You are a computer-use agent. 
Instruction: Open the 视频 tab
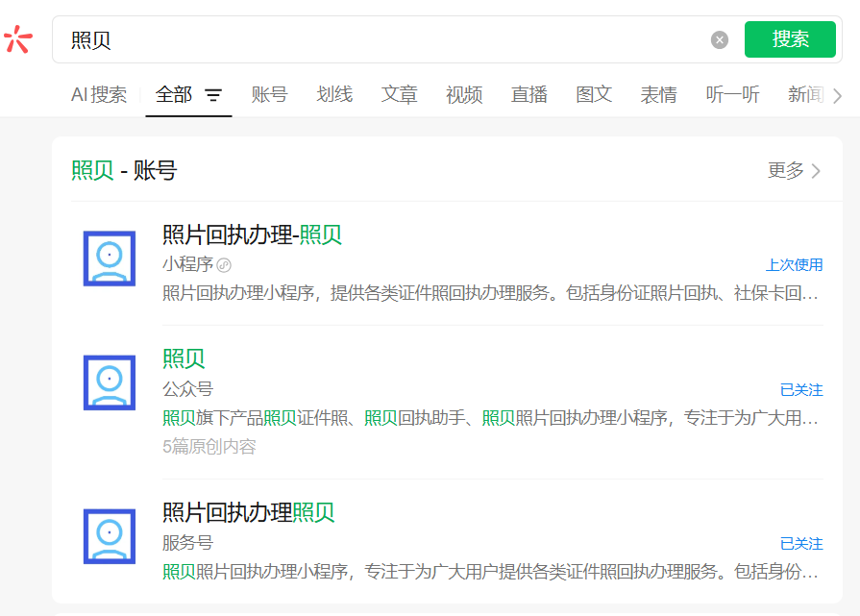point(464,94)
